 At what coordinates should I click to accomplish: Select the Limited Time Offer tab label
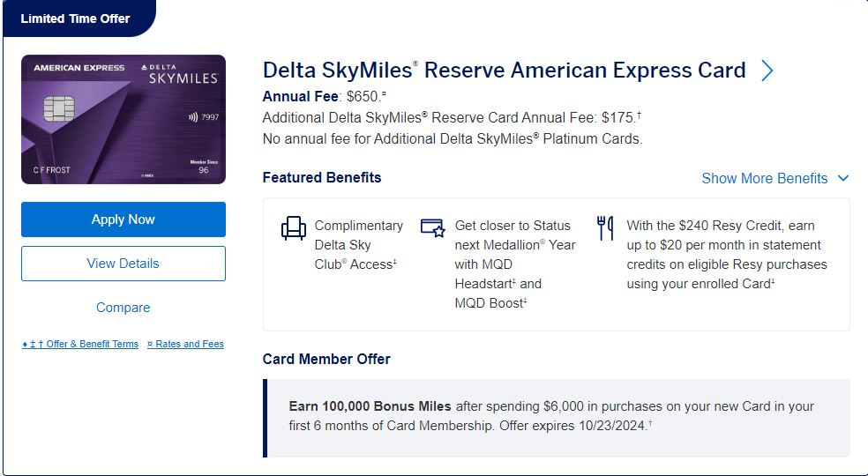pos(75,19)
